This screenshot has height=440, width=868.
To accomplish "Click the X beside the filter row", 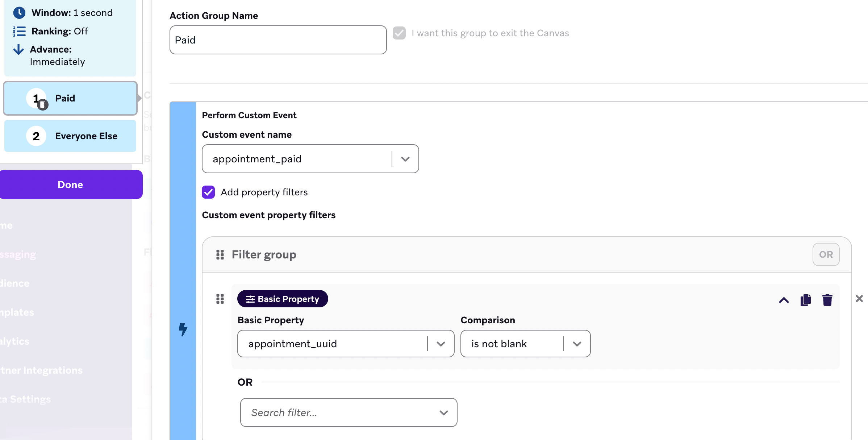I will (x=859, y=299).
